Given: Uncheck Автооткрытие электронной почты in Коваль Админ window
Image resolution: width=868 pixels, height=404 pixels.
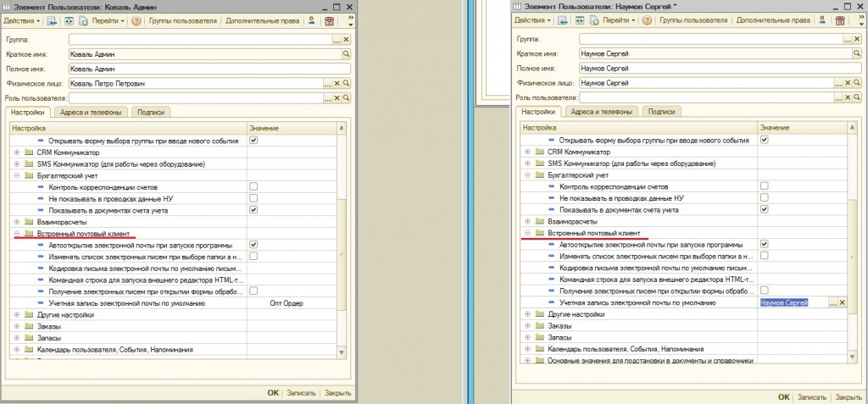Looking at the screenshot, I should click(253, 245).
